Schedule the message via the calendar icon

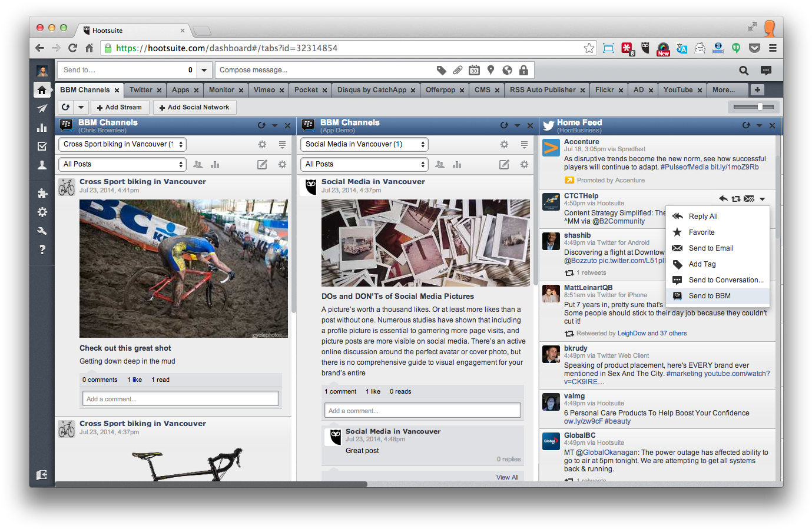(474, 70)
